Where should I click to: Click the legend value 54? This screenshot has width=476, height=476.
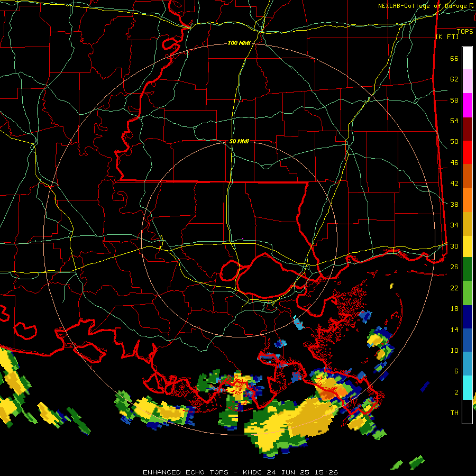pyautogui.click(x=454, y=121)
